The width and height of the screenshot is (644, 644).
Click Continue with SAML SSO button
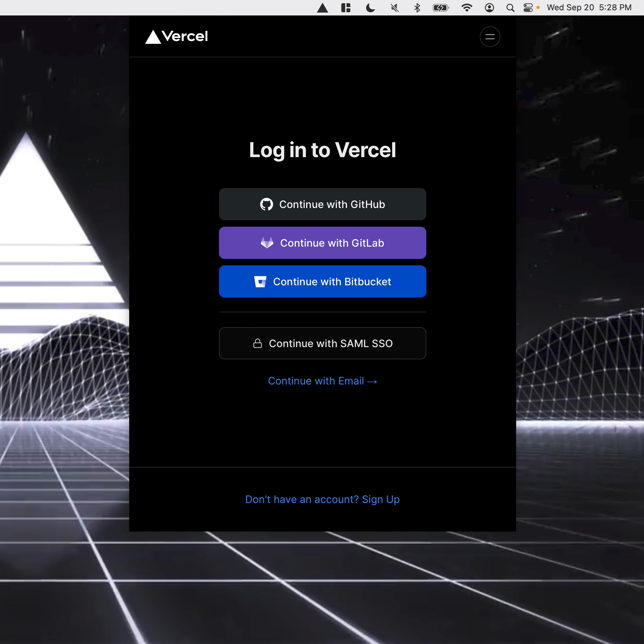pyautogui.click(x=322, y=343)
